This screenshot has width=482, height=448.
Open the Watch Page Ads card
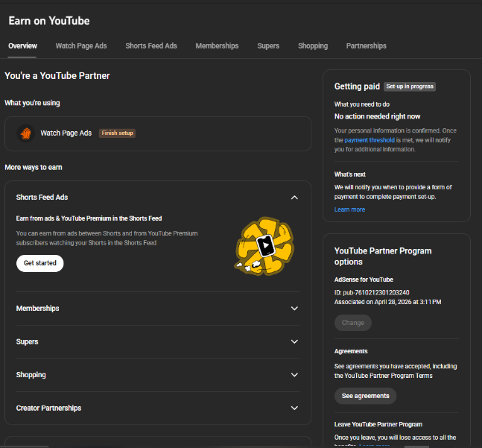click(x=158, y=133)
